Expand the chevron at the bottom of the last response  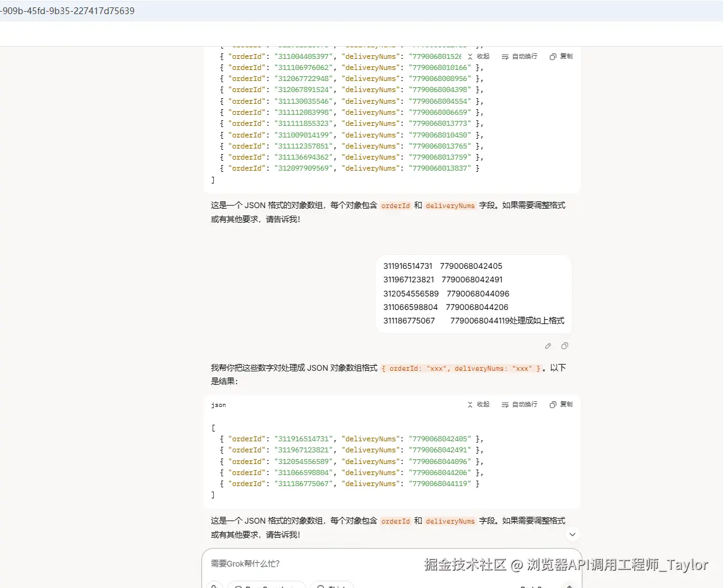572,534
